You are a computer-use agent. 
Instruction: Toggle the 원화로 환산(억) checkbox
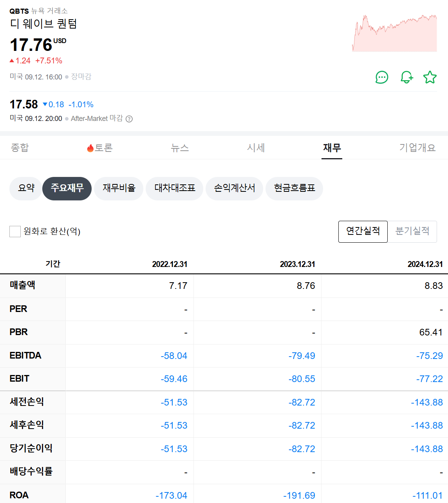pos(15,231)
